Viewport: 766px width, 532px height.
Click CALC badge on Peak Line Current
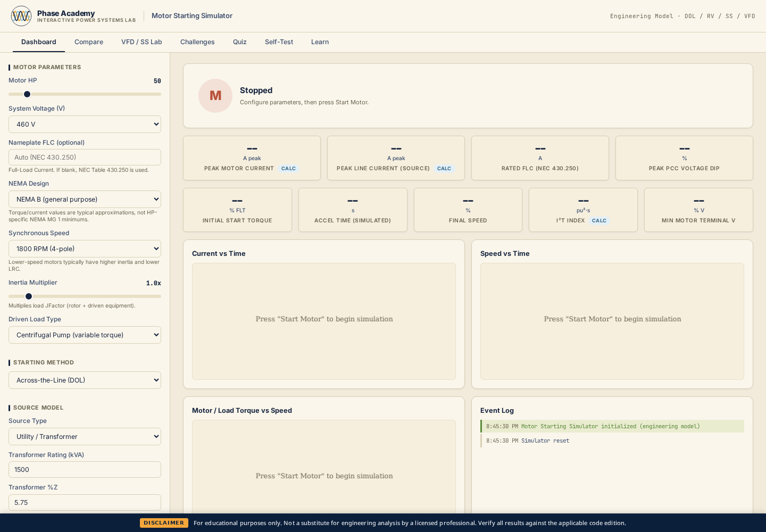444,169
